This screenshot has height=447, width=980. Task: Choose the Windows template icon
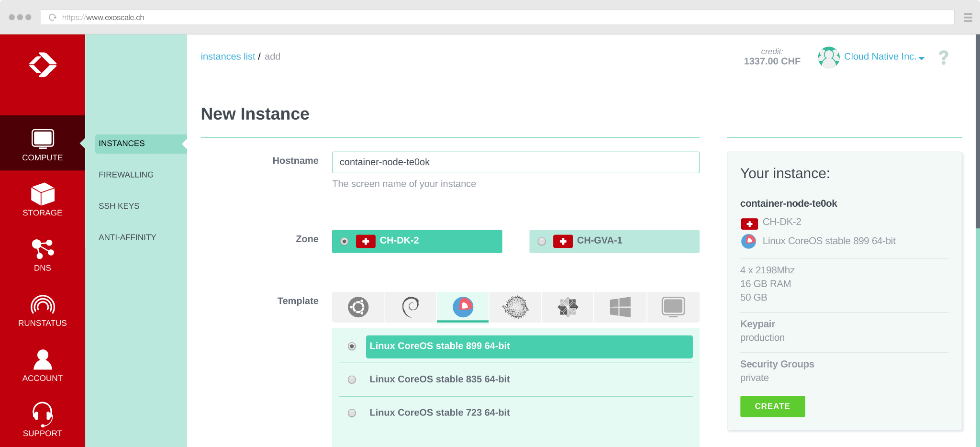620,307
